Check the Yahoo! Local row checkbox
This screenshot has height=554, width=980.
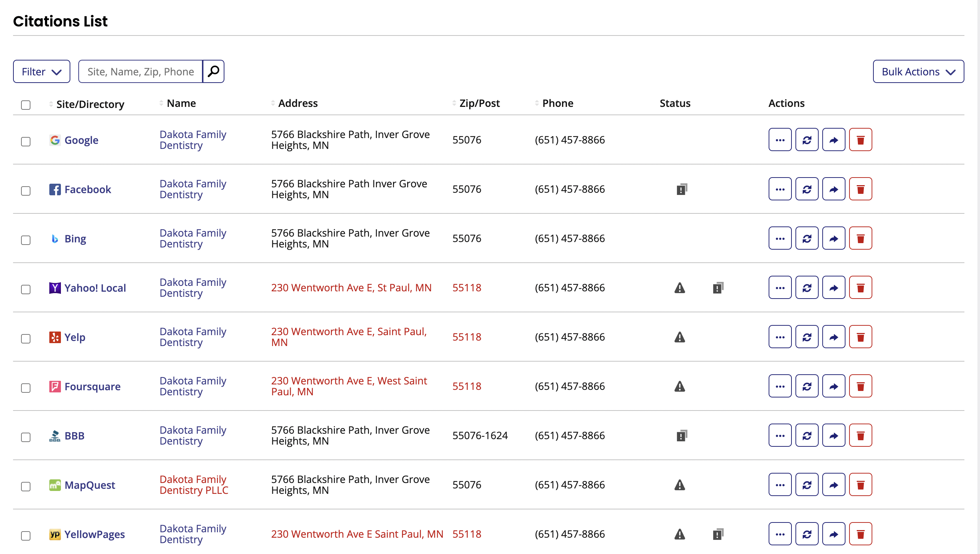[25, 289]
